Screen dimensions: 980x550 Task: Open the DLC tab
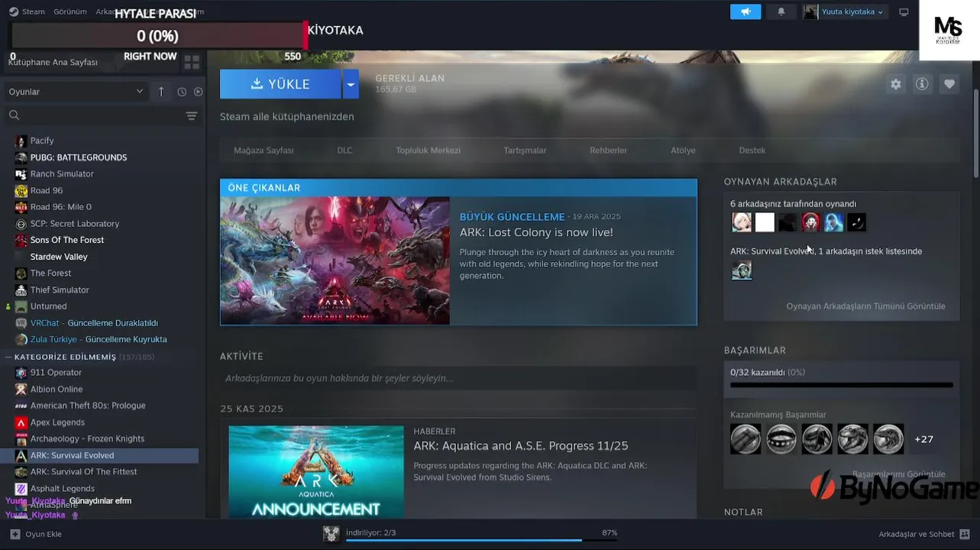pos(344,150)
